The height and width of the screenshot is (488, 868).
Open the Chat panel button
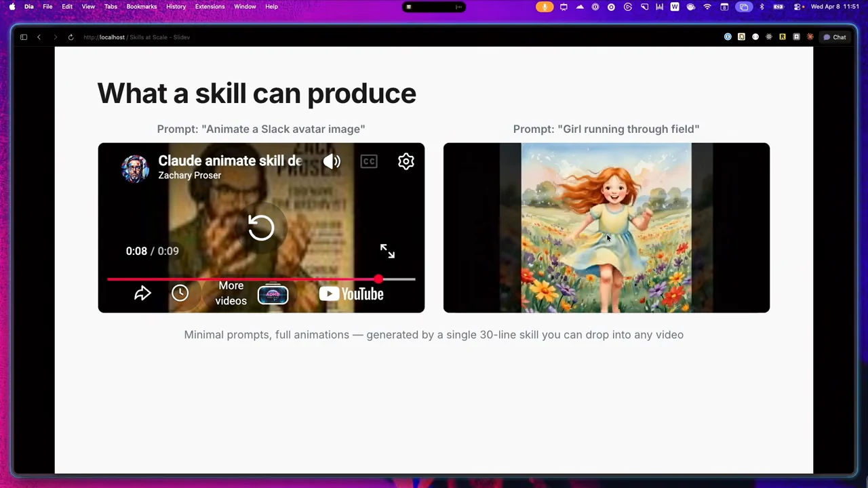pos(834,37)
